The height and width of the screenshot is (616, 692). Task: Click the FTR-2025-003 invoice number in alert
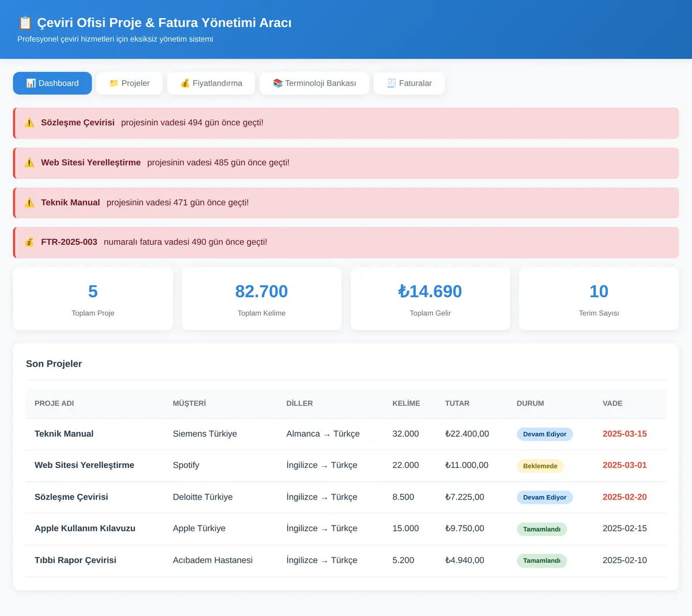(69, 242)
